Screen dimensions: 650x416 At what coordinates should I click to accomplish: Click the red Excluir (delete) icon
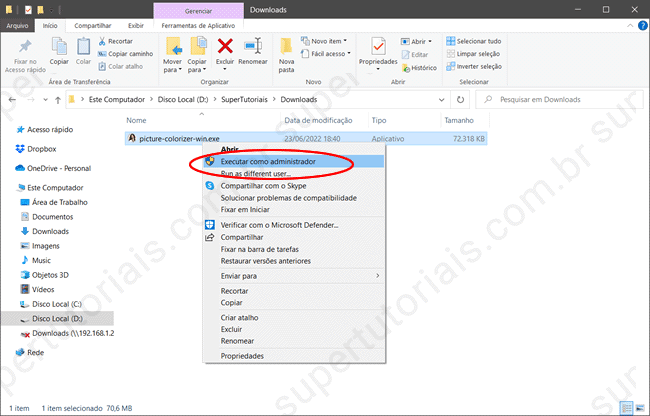click(226, 46)
